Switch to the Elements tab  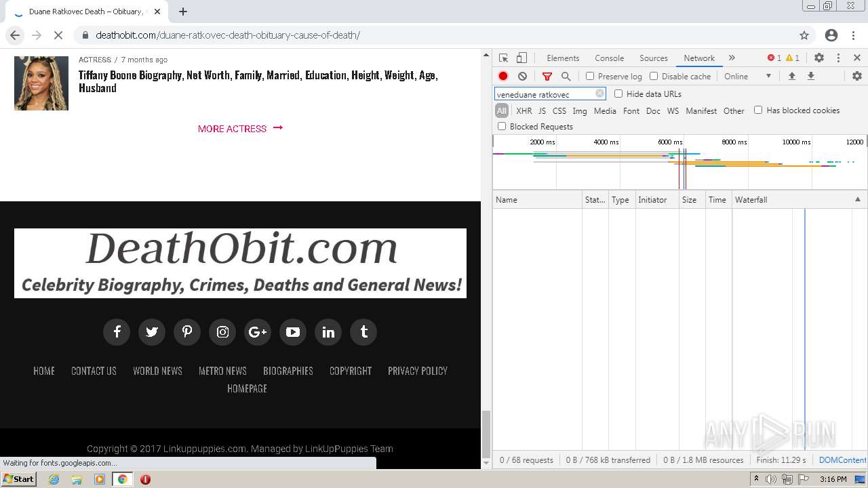click(x=563, y=58)
